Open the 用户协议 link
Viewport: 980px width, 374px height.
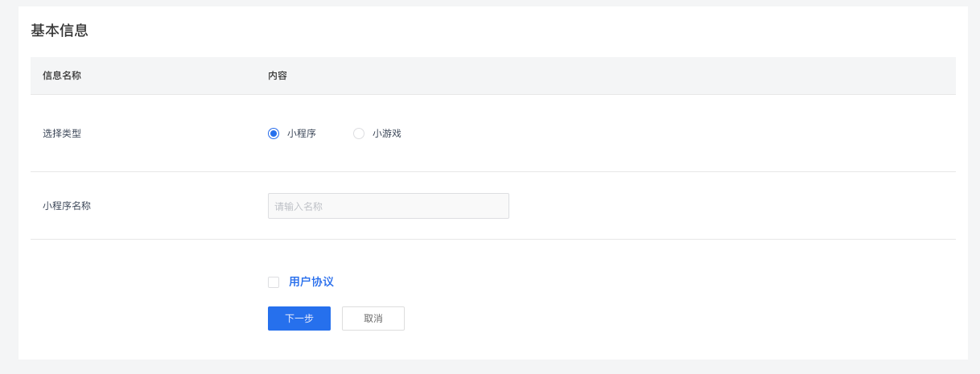[311, 282]
